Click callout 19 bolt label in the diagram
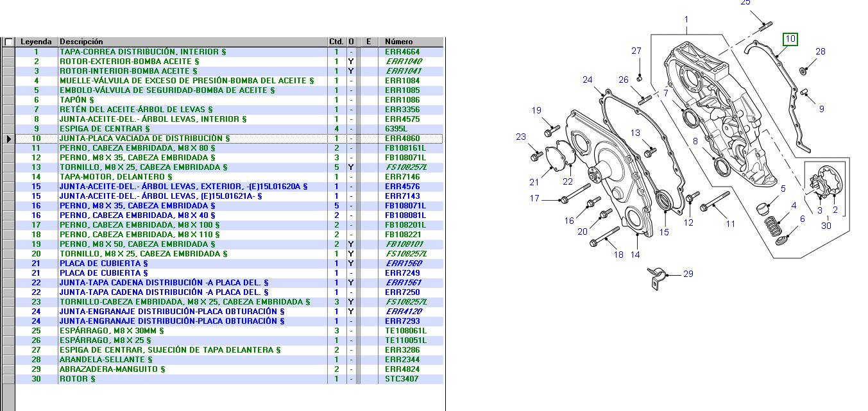 tap(536, 111)
